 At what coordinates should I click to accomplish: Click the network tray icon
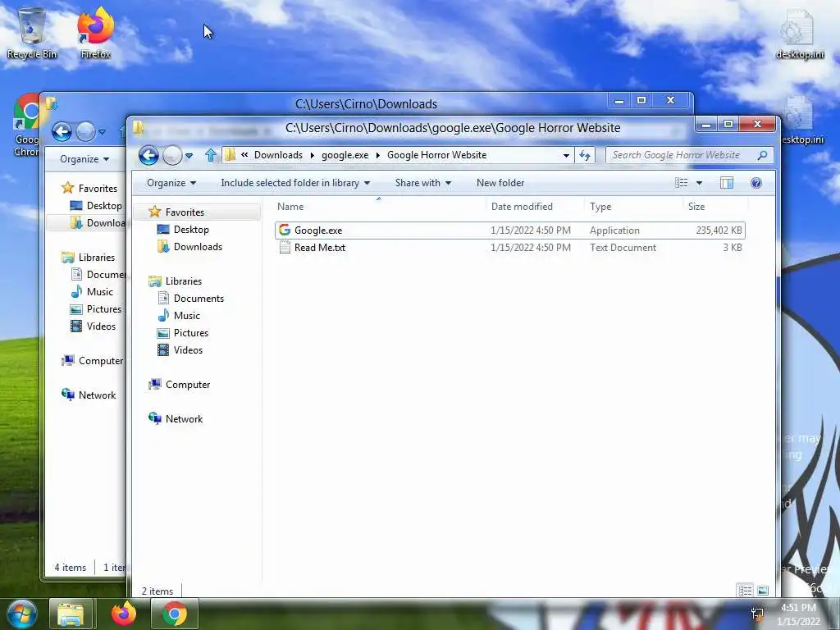point(757,614)
